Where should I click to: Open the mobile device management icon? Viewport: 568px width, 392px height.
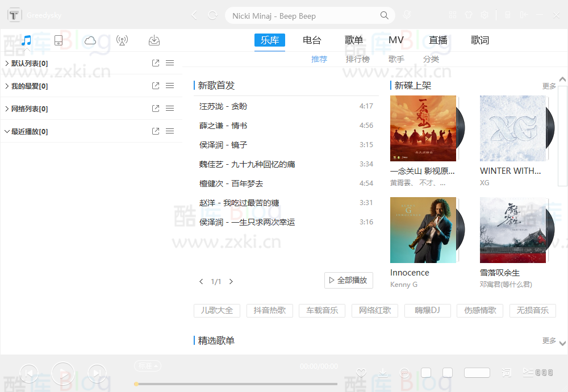pos(59,40)
